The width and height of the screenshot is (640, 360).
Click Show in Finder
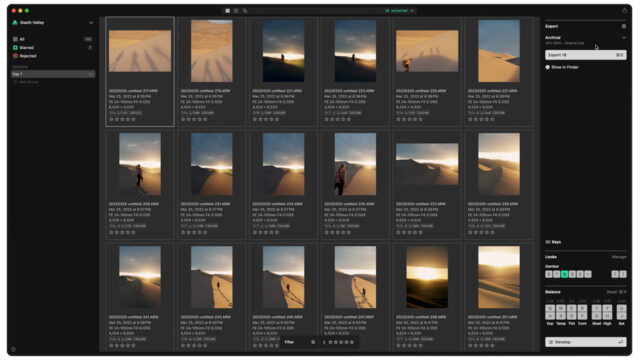(x=562, y=67)
